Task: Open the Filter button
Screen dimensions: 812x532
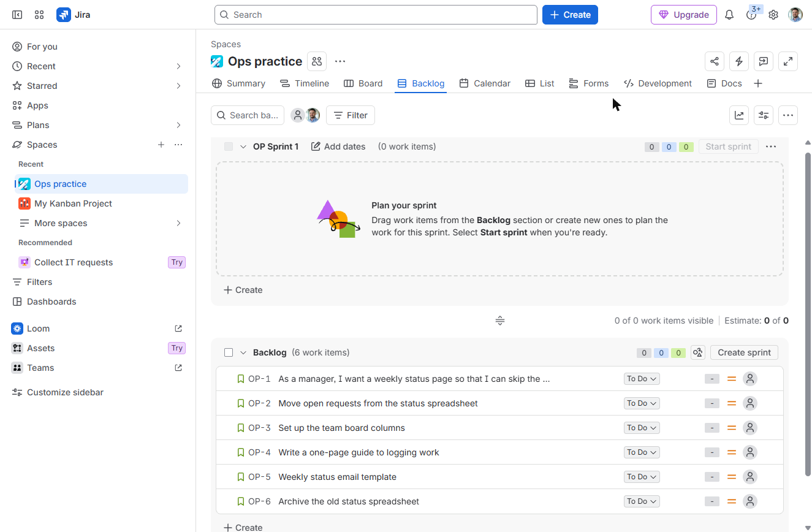Action: tap(351, 115)
